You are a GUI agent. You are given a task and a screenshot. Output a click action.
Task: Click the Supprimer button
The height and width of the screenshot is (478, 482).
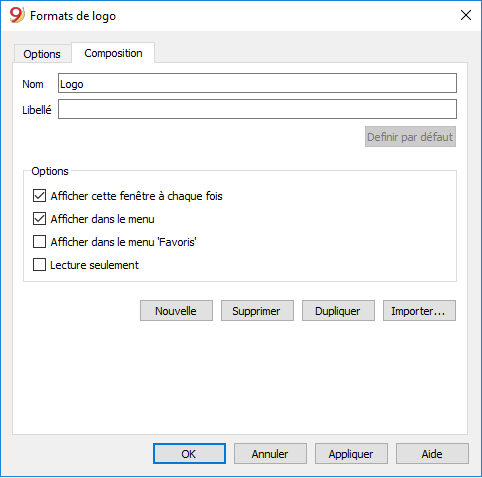[257, 311]
